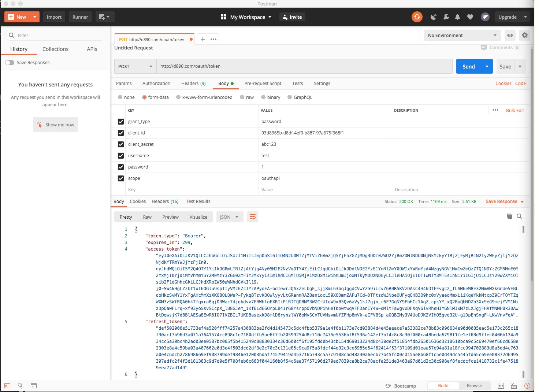Uncheck the password row checkbox
This screenshot has width=535, height=392.
tap(121, 167)
